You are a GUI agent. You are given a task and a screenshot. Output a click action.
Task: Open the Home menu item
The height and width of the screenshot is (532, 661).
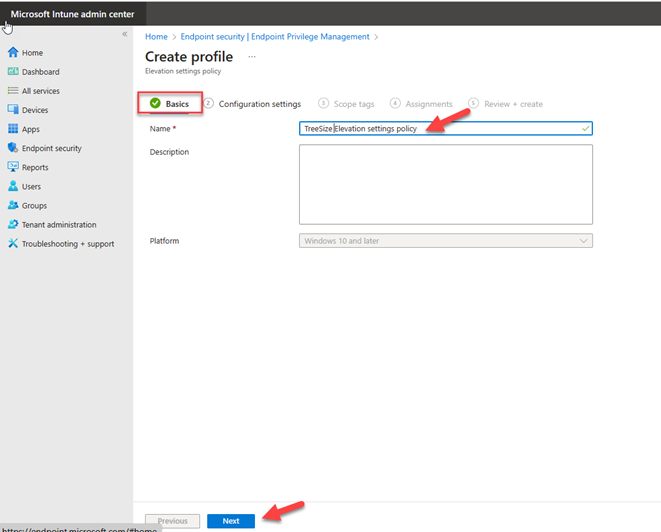coord(32,53)
